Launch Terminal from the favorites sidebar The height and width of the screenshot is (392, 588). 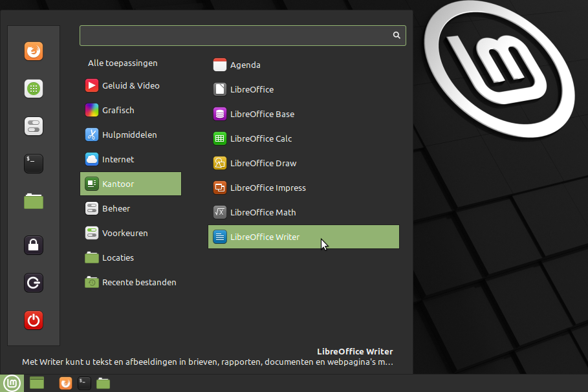tap(34, 164)
